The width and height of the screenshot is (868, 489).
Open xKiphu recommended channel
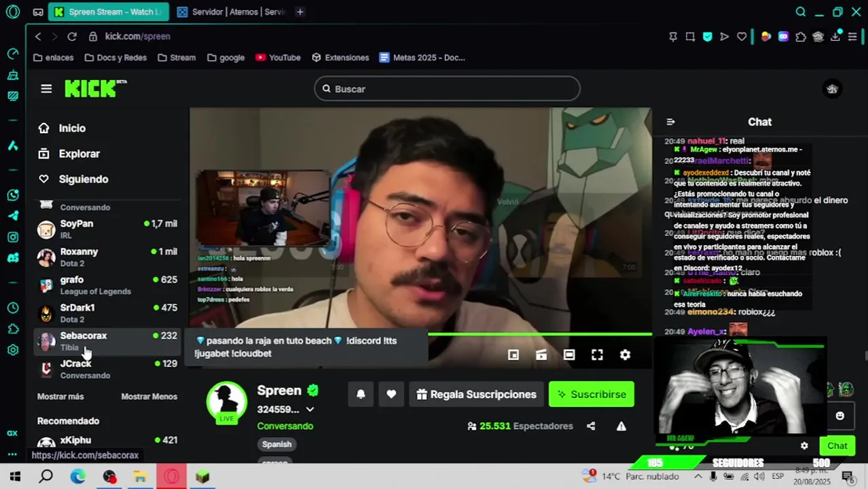click(x=107, y=441)
